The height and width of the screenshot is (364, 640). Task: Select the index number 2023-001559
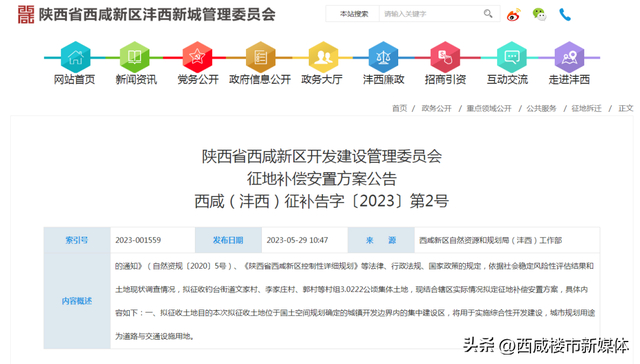(138, 240)
